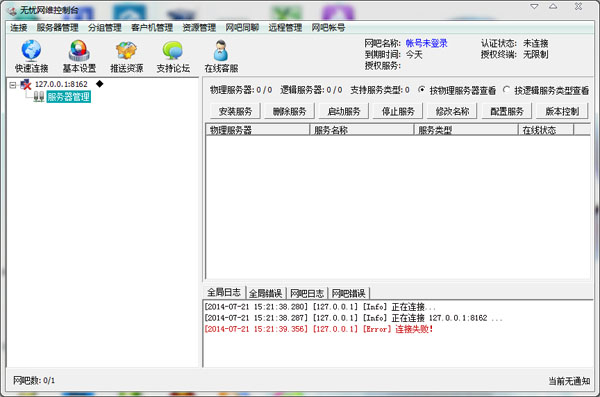Screen dimensions: 600x397
Task: Open the 支持论坛 chat bubble icon
Action: click(x=173, y=50)
